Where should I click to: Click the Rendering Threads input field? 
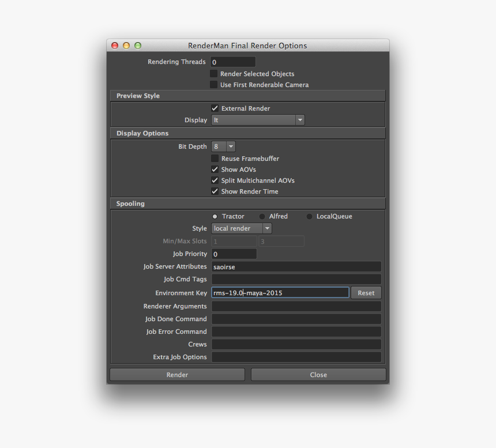click(x=233, y=62)
